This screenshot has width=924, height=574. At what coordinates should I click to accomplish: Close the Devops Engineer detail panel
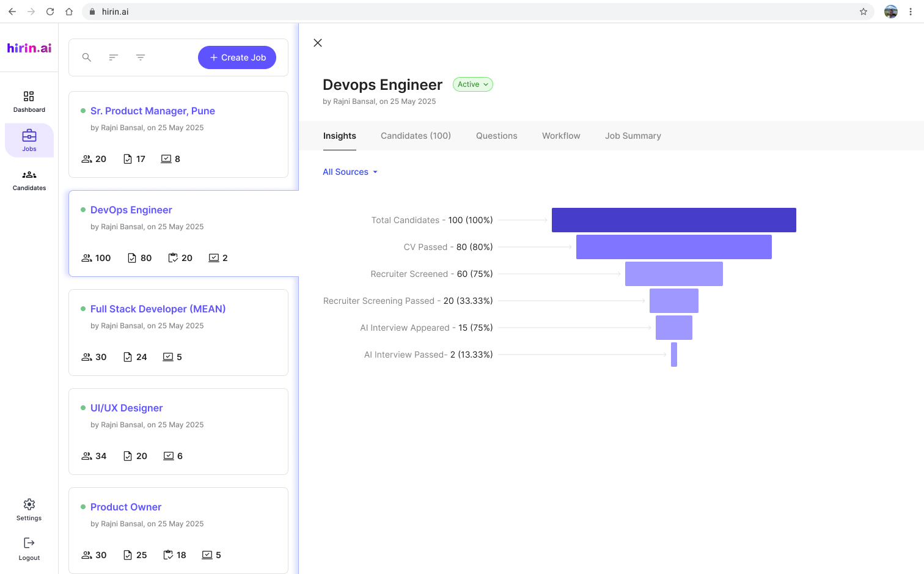318,43
